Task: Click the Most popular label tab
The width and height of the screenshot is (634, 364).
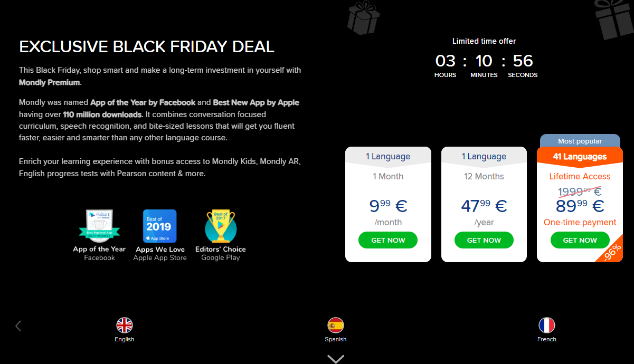Action: tap(580, 141)
